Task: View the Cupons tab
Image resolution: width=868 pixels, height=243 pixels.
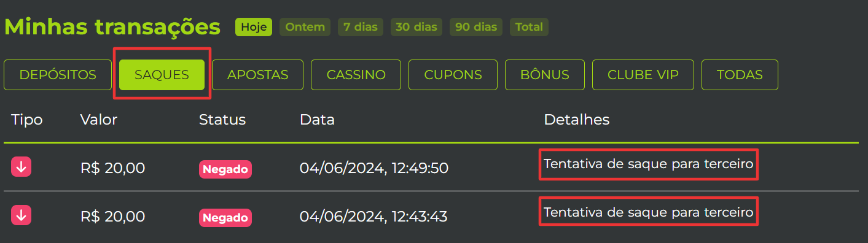Action: click(x=453, y=75)
